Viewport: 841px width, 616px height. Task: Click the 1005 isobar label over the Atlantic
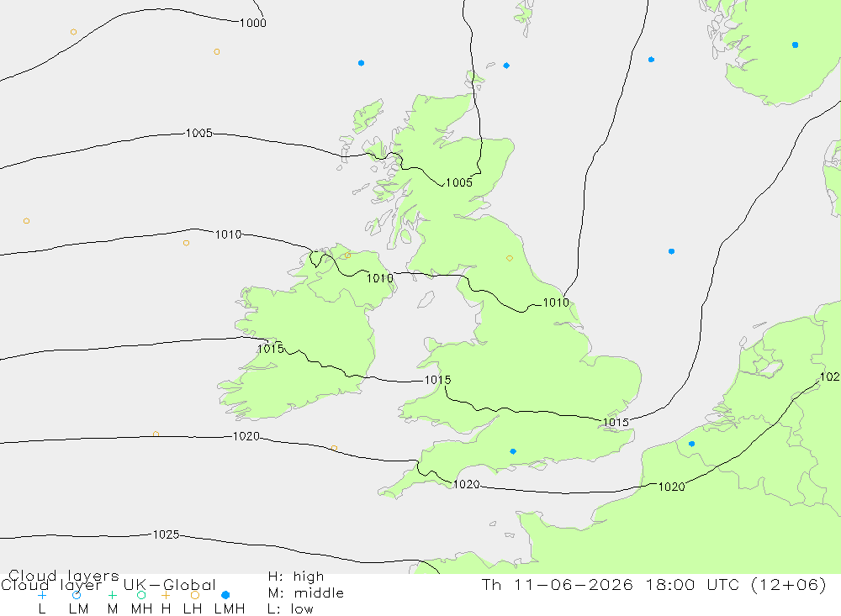click(199, 133)
